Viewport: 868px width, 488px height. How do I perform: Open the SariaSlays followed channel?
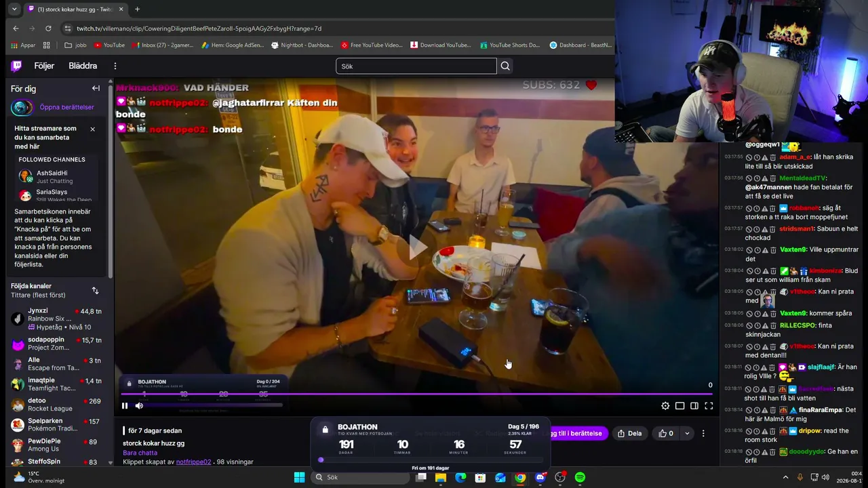click(57, 195)
